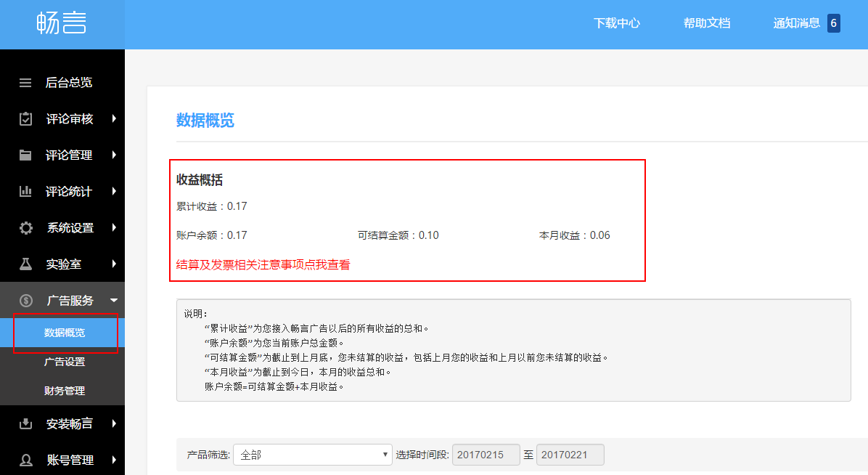Click the user icon for 账号管理
The image size is (868, 475).
click(25, 460)
